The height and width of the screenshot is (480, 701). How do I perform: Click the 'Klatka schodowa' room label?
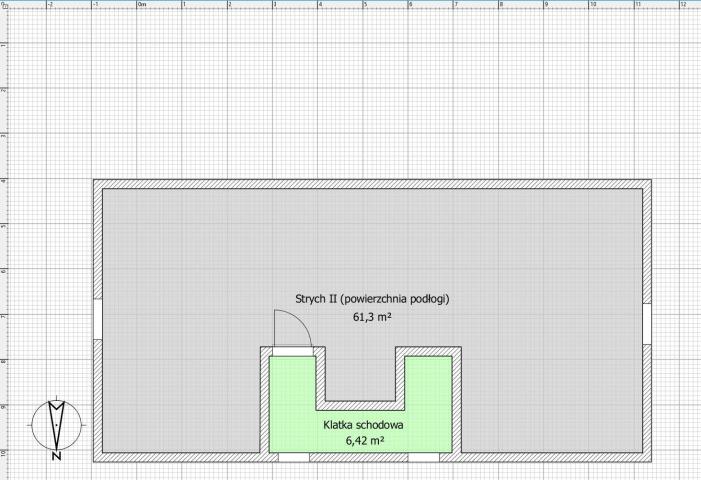(363, 425)
